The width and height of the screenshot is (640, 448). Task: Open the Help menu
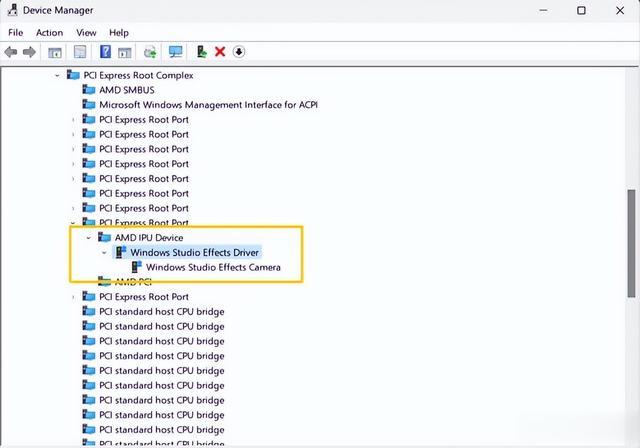[x=119, y=33]
